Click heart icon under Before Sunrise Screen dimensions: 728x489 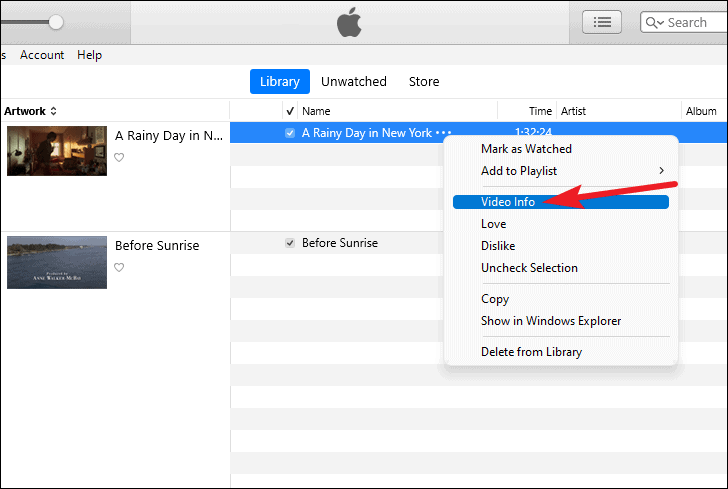(119, 267)
